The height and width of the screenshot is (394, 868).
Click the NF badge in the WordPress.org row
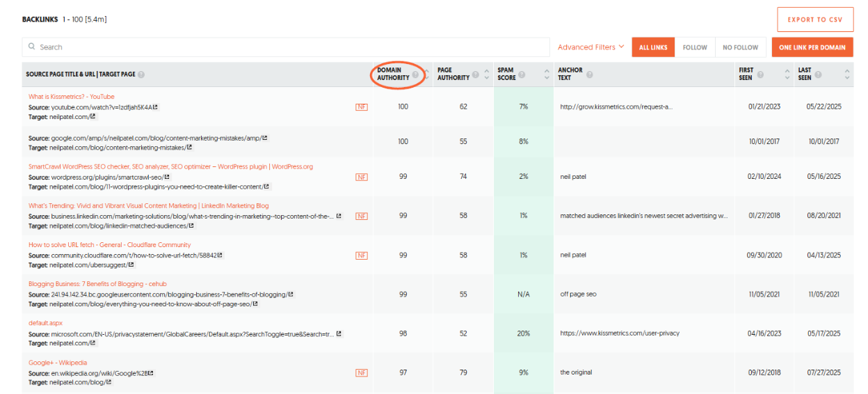(362, 178)
